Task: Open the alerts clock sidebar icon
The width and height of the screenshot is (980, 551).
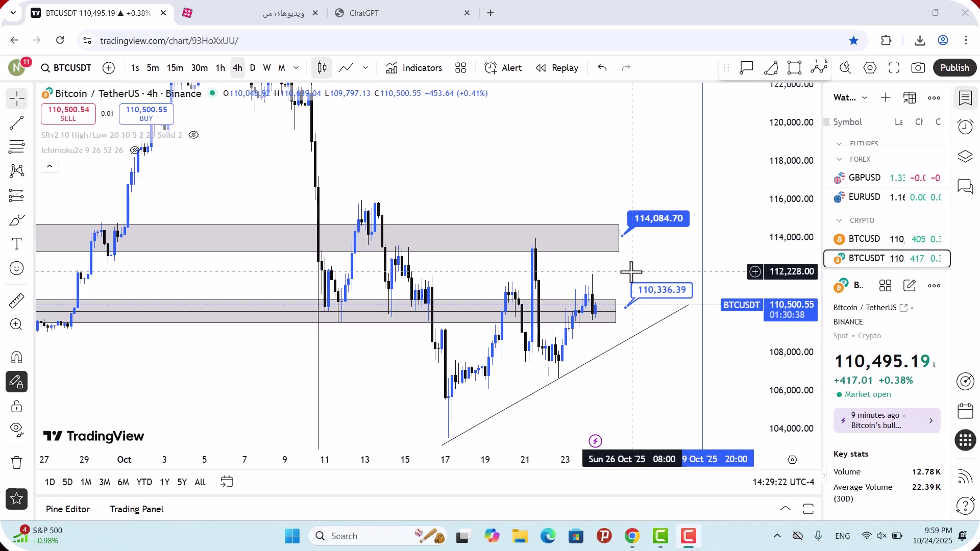Action: coord(965,127)
